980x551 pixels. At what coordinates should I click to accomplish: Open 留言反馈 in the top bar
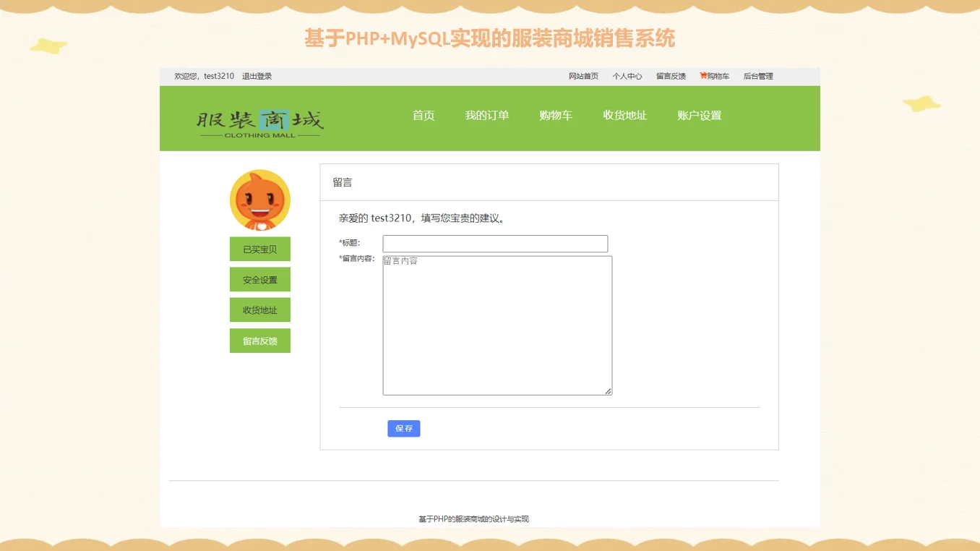point(671,76)
